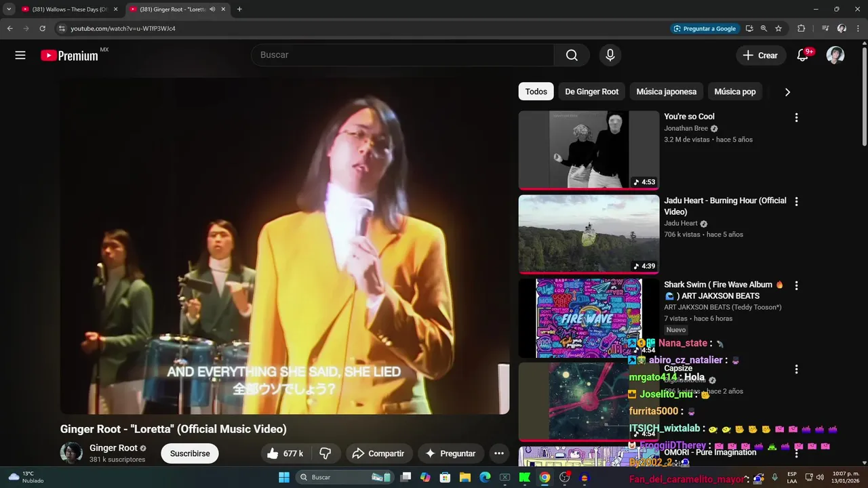Screen dimensions: 868x488
Task: Click the Suscribirse button
Action: (190, 453)
